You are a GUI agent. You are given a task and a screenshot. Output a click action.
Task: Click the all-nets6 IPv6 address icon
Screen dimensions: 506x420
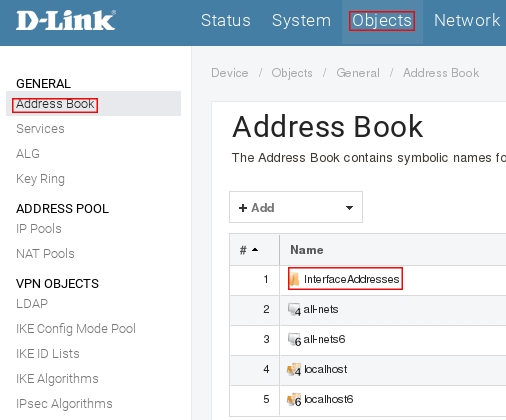click(294, 340)
